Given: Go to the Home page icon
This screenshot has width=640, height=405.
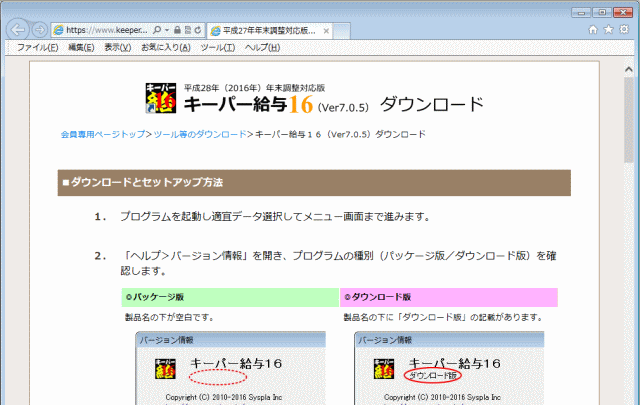Looking at the screenshot, I should tap(593, 29).
